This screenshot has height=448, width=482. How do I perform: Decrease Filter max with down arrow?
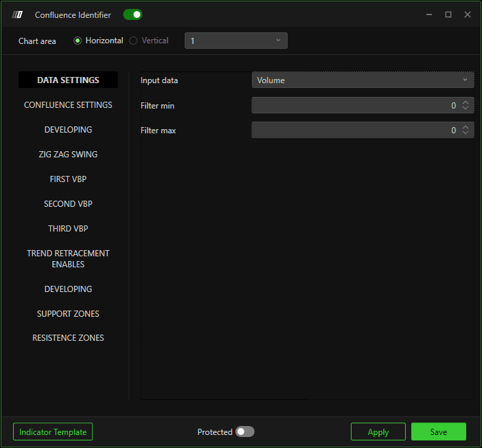click(466, 133)
